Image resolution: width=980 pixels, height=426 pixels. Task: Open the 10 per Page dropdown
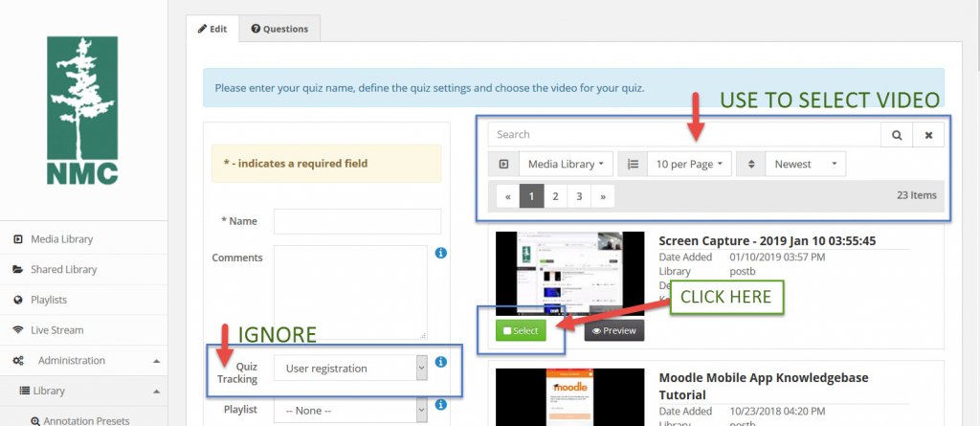click(x=689, y=165)
